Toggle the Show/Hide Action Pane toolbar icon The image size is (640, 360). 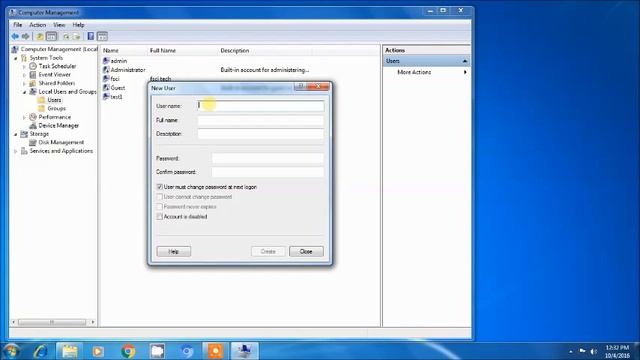(102, 36)
